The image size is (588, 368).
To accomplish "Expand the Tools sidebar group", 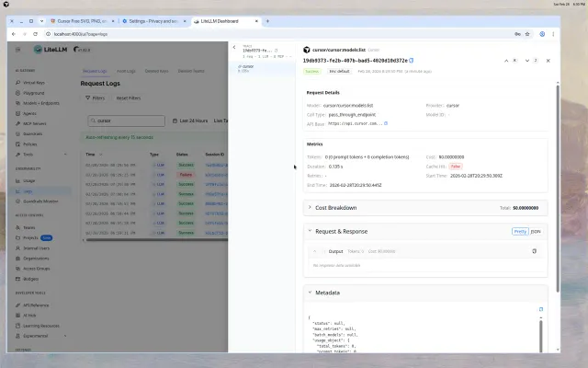I will click(65, 155).
